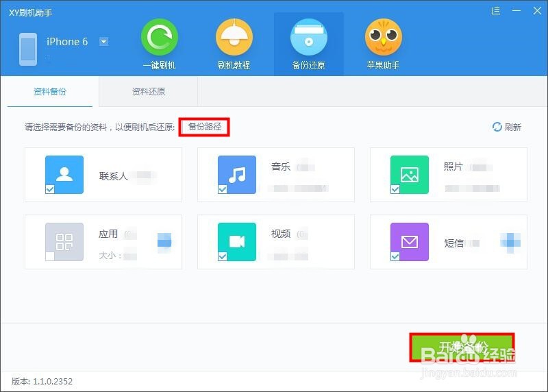Click the iPhone 6 device name
Screen dimensions: 548x392
[67, 42]
